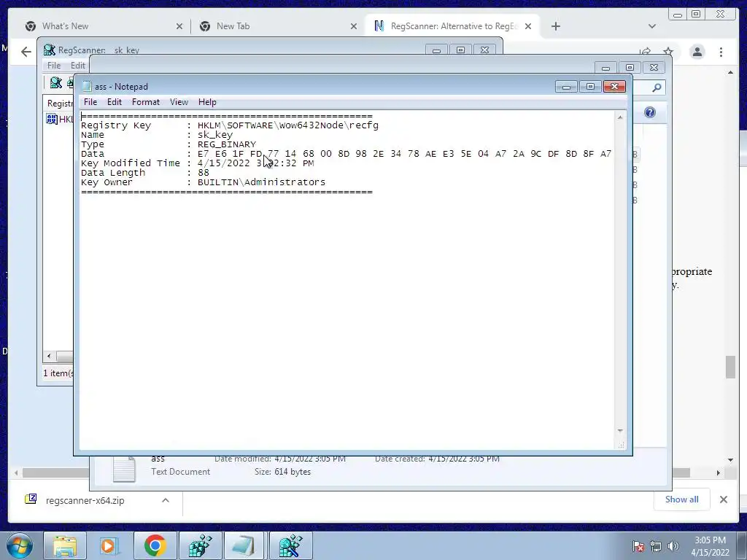
Task: Click the sk_key Name line
Action: tap(157, 135)
